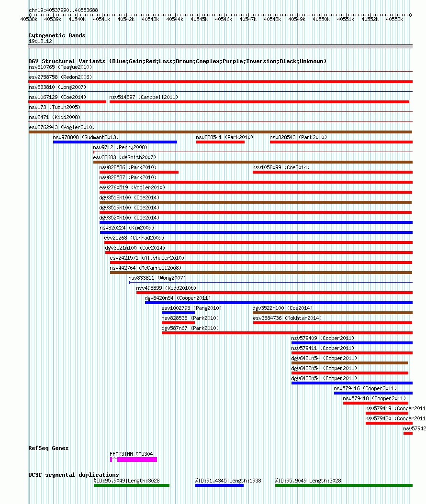Click nsv579411 (Cooper2011) label

tap(323, 348)
